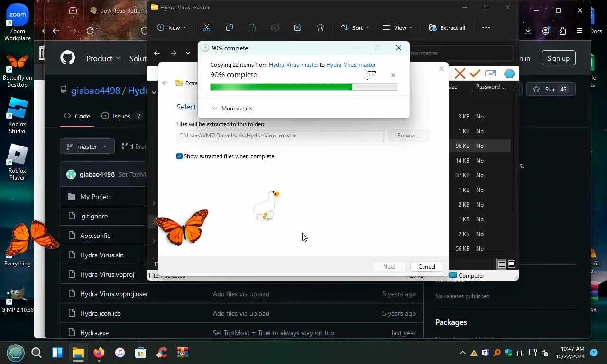The width and height of the screenshot is (607, 364).
Task: Open WinRAR from the taskbar
Action: (x=183, y=353)
